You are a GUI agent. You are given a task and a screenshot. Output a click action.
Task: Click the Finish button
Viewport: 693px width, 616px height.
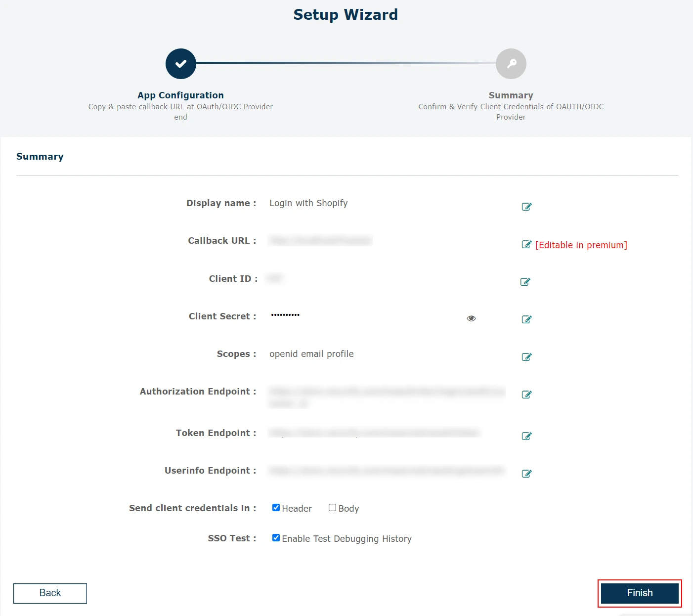pos(639,593)
